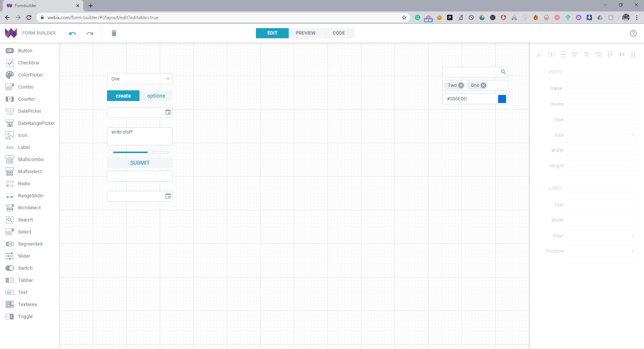Click the Multicombo widget icon
The width and height of the screenshot is (644, 349).
coord(10,159)
